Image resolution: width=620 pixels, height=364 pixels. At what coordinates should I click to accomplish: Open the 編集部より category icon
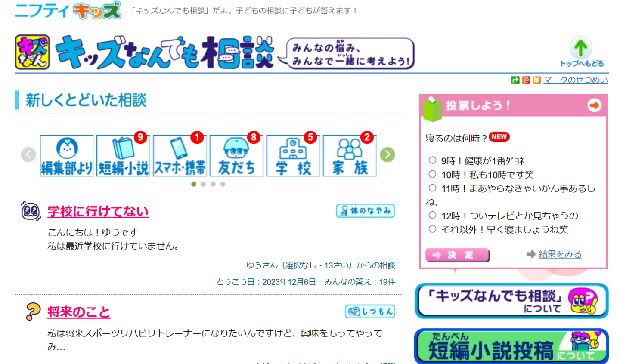pyautogui.click(x=67, y=156)
